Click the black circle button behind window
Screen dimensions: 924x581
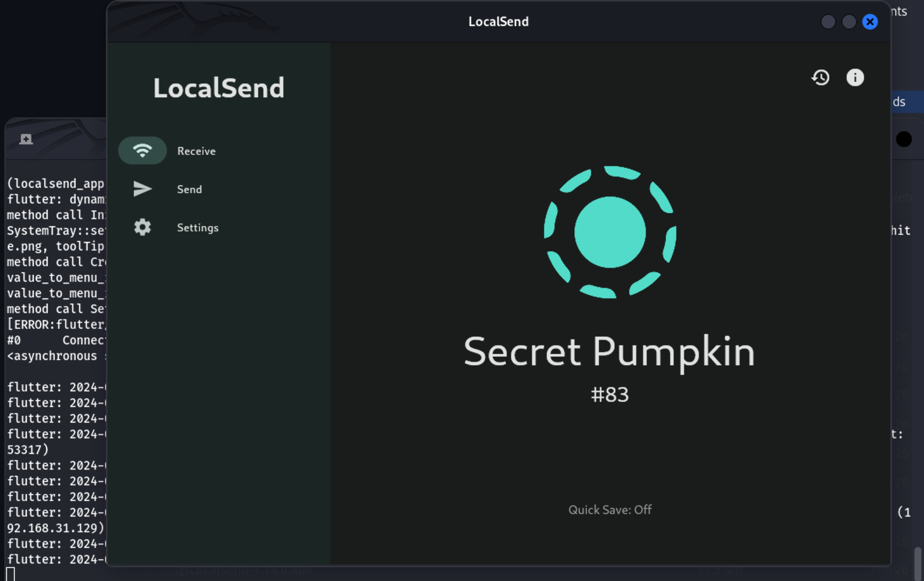coord(904,140)
